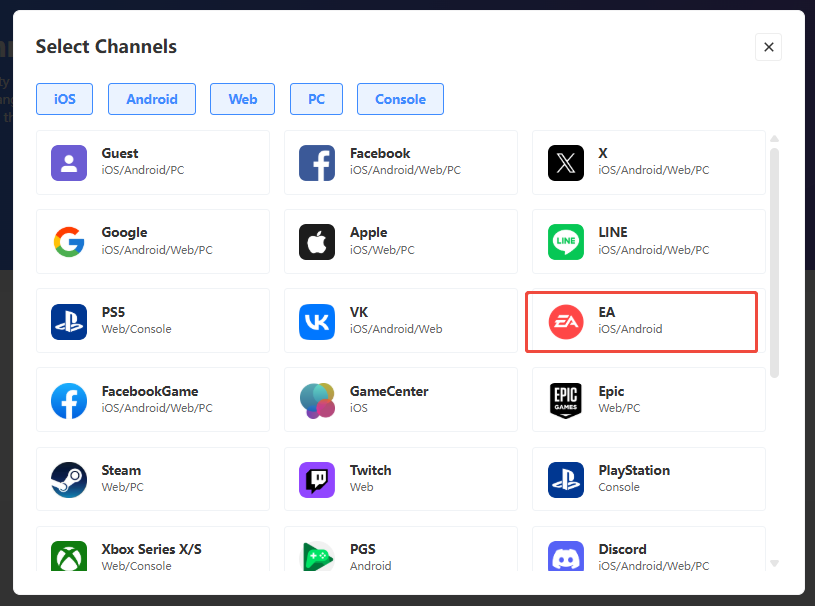
Task: Select the PS5 PlayStation logo
Action: (69, 322)
